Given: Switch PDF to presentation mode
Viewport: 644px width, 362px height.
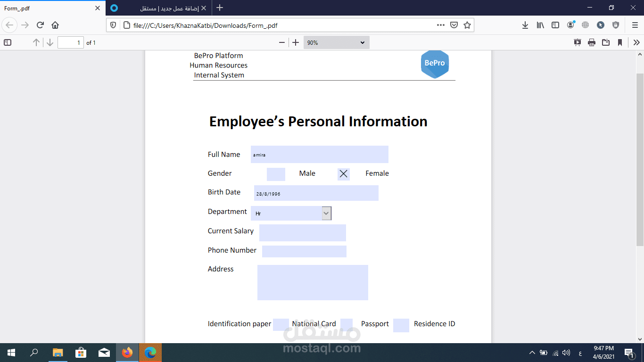Looking at the screenshot, I should (x=578, y=42).
